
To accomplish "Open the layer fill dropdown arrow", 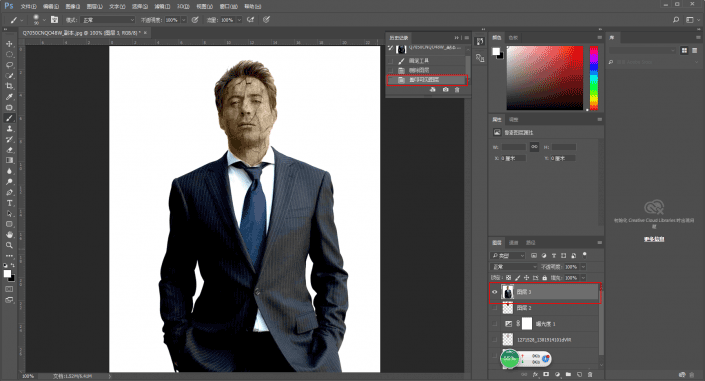I will [583, 278].
